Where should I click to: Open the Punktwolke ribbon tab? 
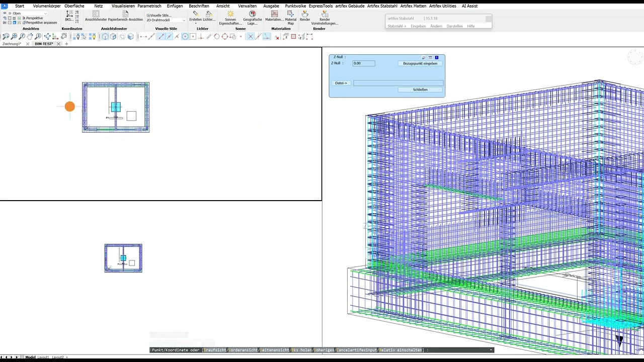pyautogui.click(x=295, y=6)
